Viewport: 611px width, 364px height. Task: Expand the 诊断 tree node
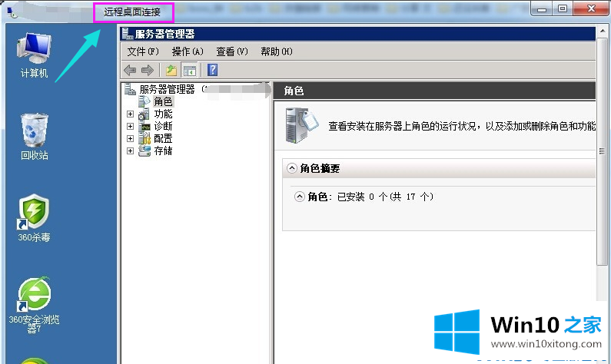130,126
